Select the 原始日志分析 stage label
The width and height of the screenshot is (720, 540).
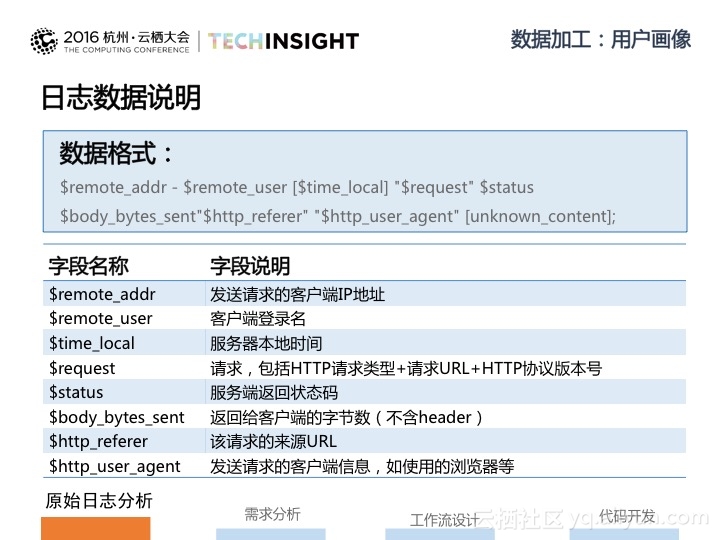click(x=99, y=500)
